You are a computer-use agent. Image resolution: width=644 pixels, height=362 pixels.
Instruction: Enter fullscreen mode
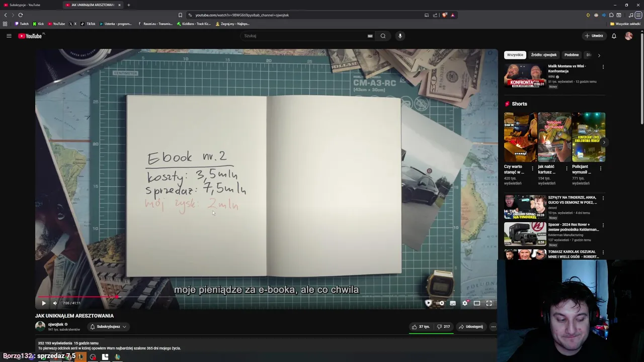(489, 303)
